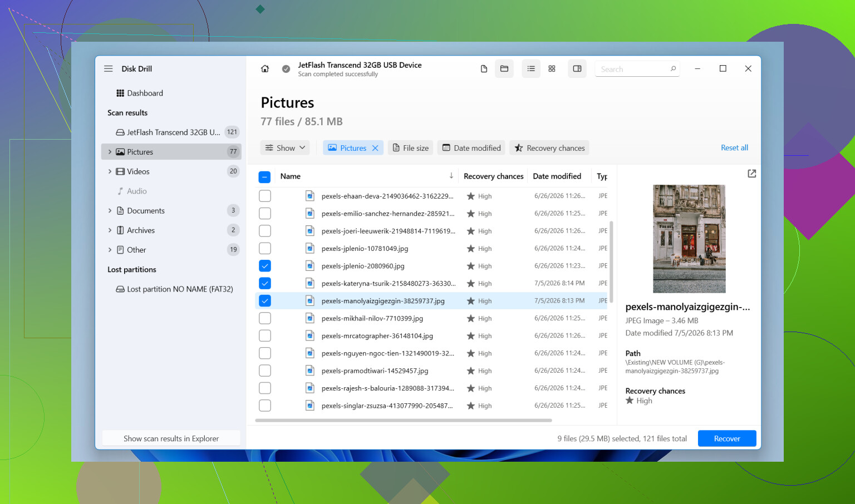The image size is (855, 504).
Task: Uncheck the pexels-jplenio-2080960.jpg checkbox
Action: [x=265, y=266]
